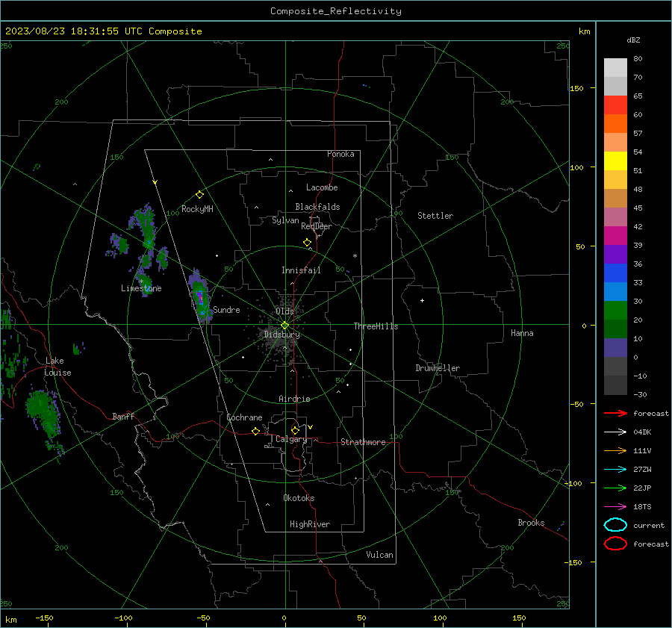Click the Calgary city label
This screenshot has width=672, height=628.
(291, 439)
